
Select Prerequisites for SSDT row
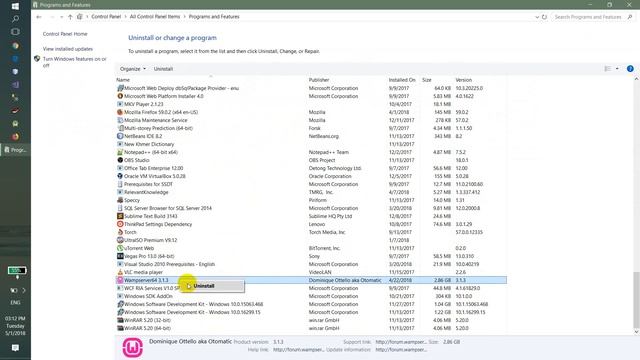(x=311, y=184)
